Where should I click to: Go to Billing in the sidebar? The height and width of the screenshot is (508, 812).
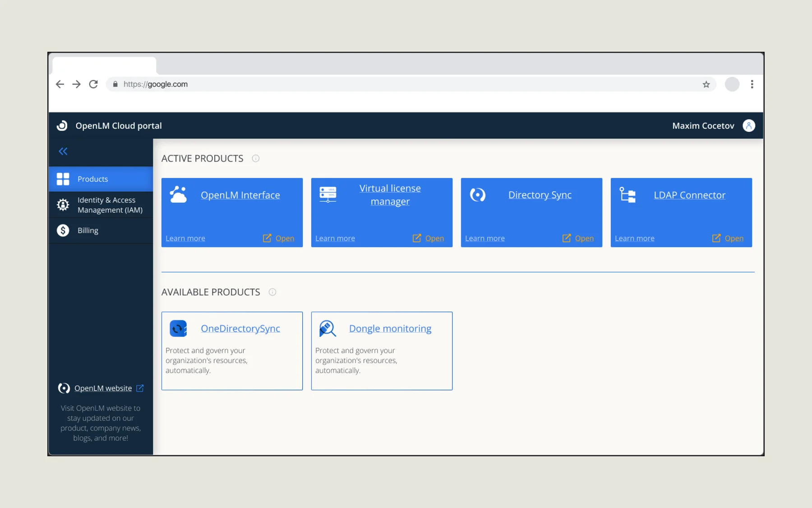[x=101, y=230]
